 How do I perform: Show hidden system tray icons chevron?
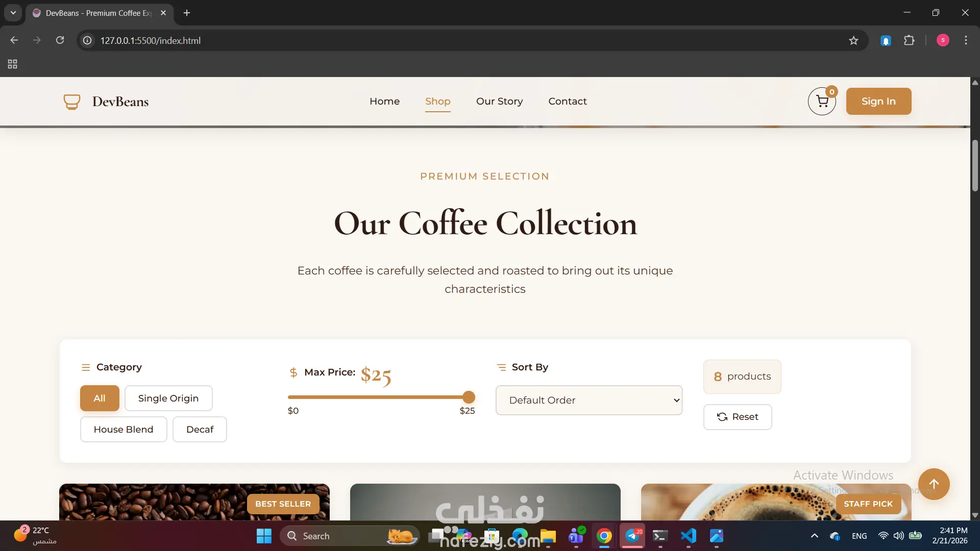815,536
